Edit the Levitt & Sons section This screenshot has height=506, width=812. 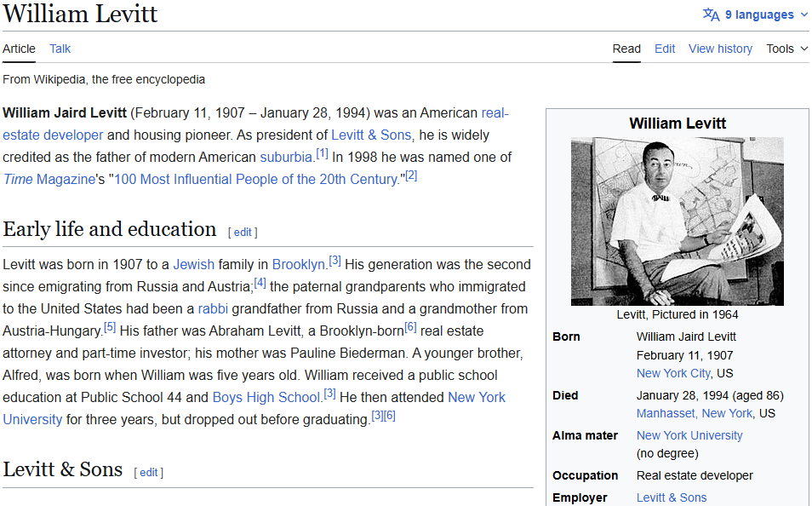(x=149, y=472)
